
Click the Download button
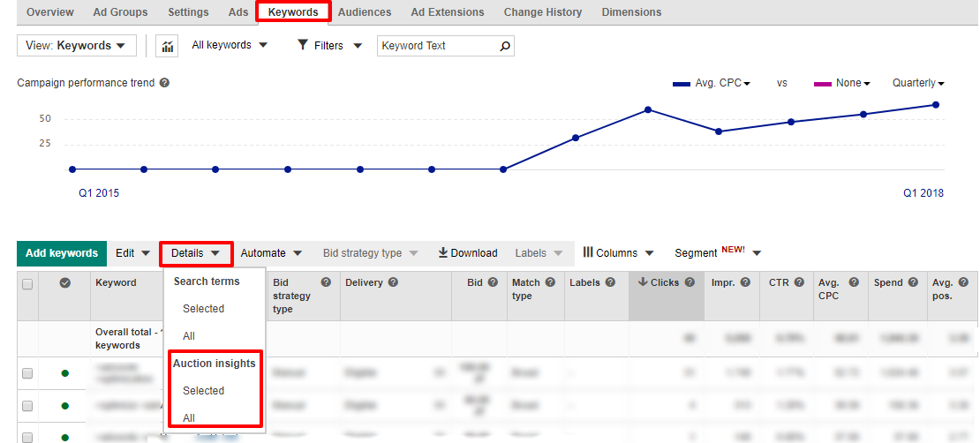[x=468, y=253]
